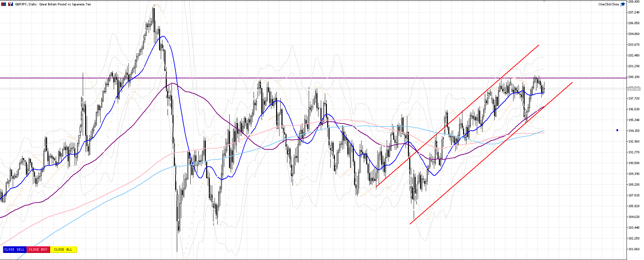Click the 194.150 price scale label

(x=634, y=131)
